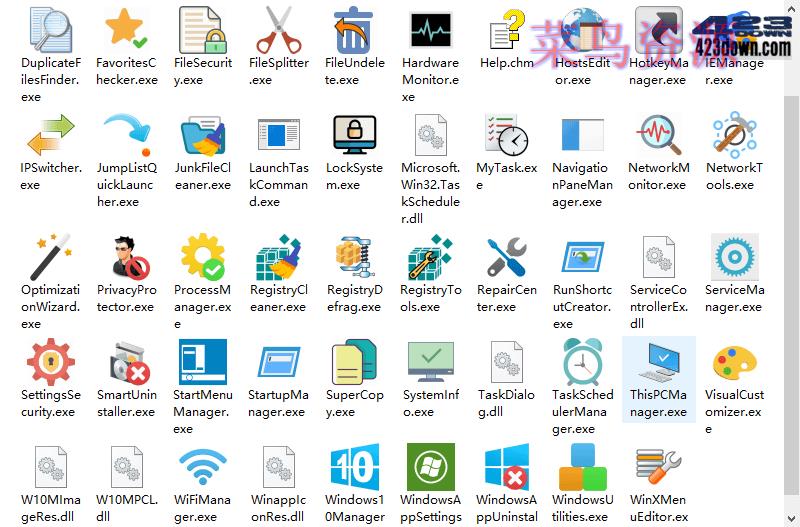
Task: Select the "JunkFileCleaner.exe" file name label
Action: [x=203, y=176]
